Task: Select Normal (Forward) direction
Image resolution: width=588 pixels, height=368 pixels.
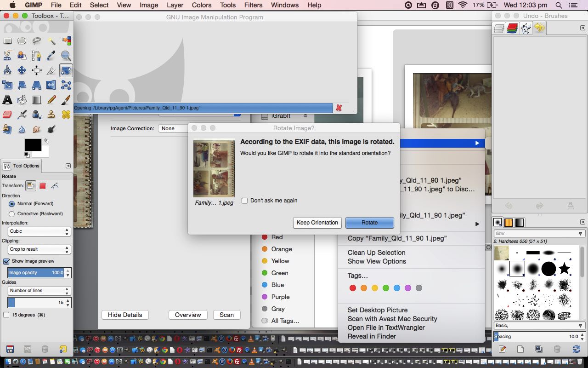Action: click(12, 203)
